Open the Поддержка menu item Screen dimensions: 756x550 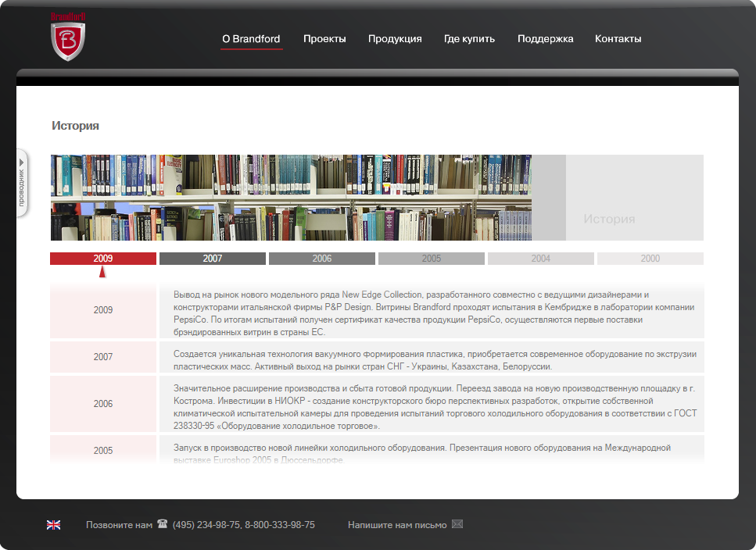[x=545, y=39]
